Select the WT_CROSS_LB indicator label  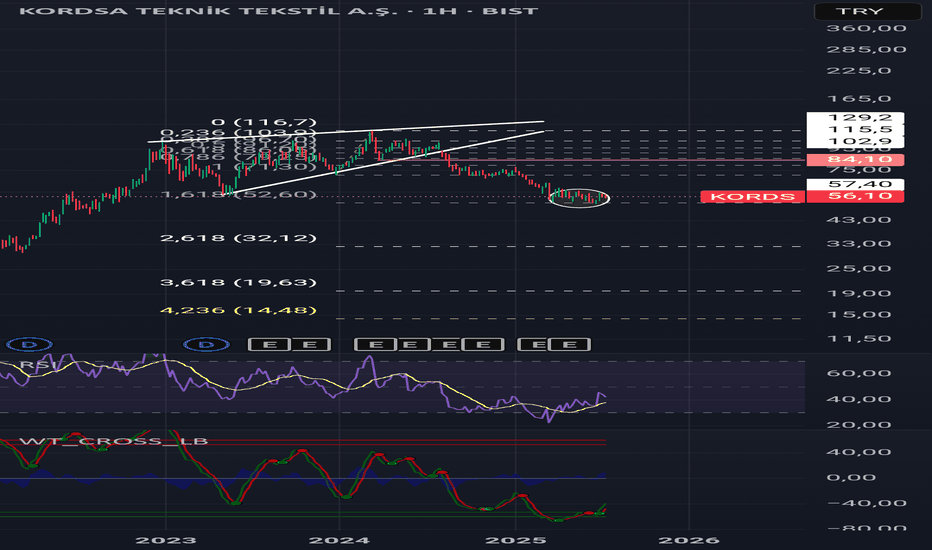pyautogui.click(x=114, y=441)
